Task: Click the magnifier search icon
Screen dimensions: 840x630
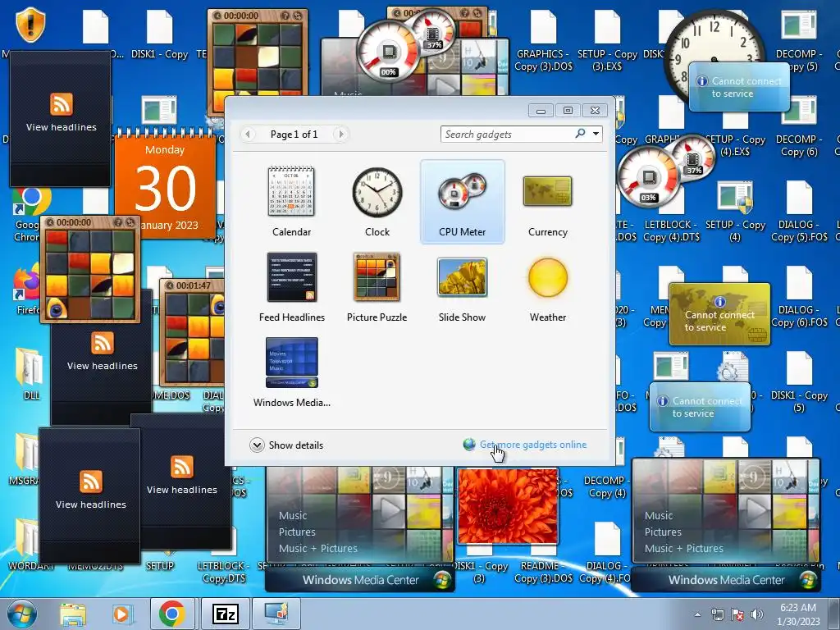Action: pos(580,134)
